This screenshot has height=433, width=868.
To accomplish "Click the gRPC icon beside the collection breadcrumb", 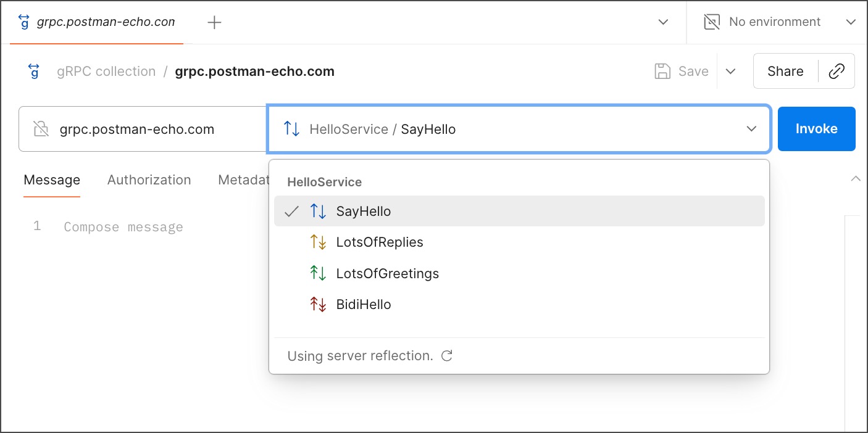I will click(x=35, y=72).
